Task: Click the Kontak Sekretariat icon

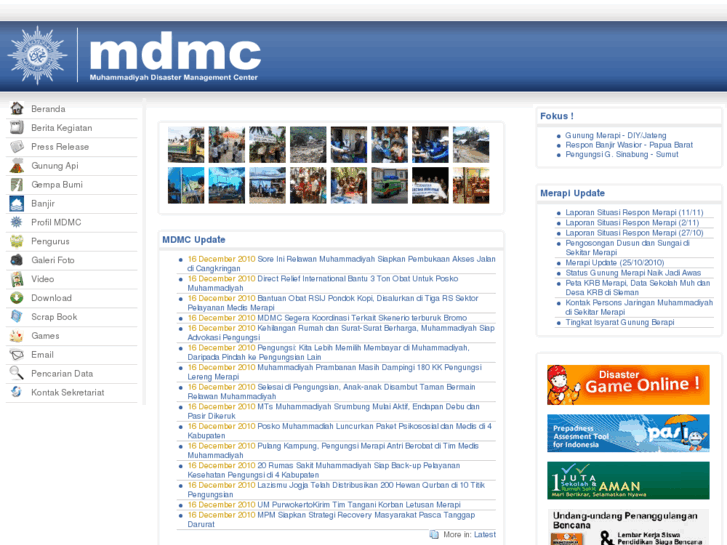Action: pyautogui.click(x=17, y=392)
